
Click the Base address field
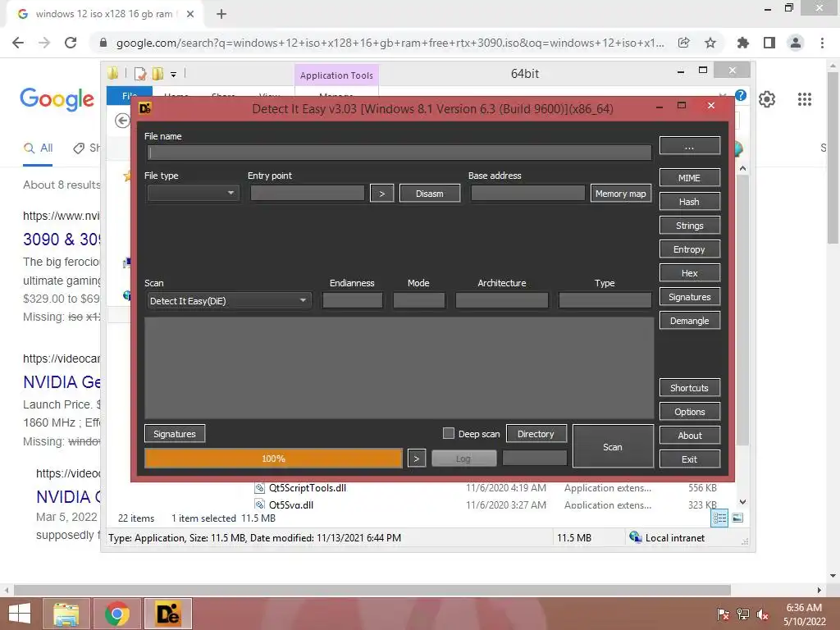[x=527, y=193]
